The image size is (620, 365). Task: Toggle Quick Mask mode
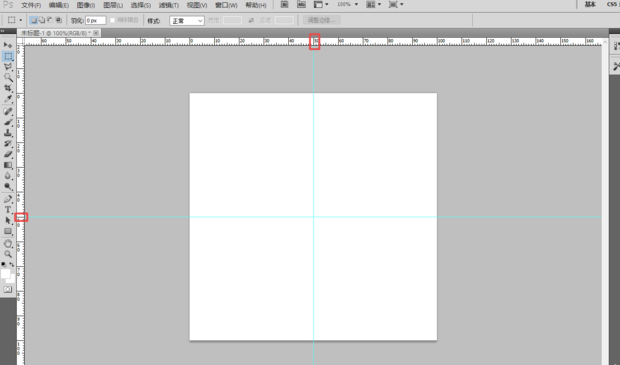[8, 289]
